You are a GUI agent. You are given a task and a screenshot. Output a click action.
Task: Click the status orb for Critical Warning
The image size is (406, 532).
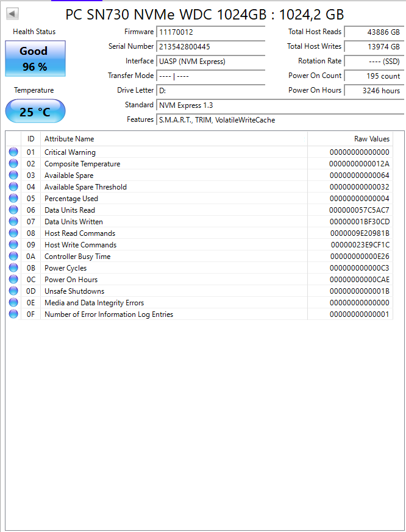tap(13, 152)
